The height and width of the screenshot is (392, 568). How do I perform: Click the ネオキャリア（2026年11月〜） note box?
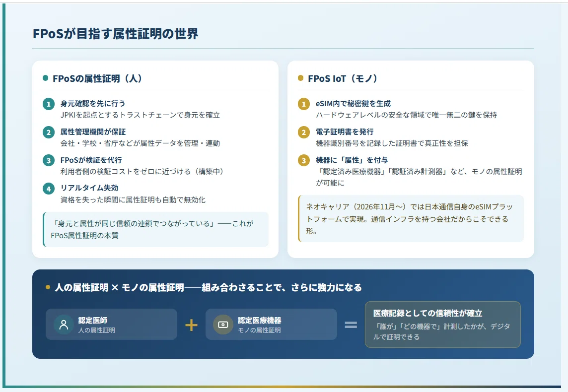[x=411, y=219]
